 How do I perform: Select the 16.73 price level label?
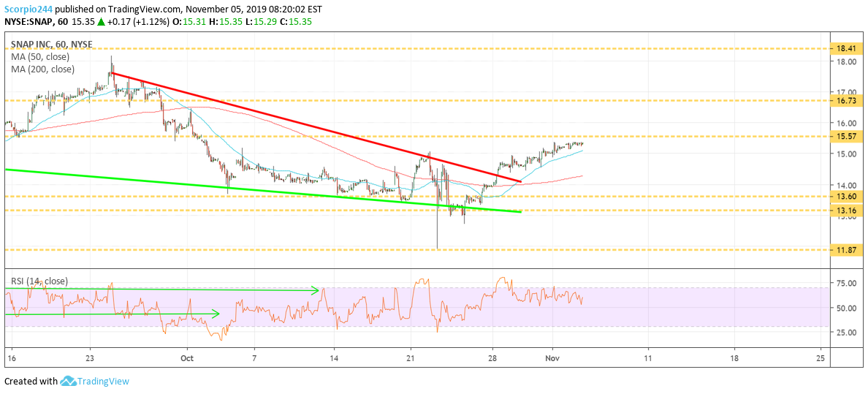tap(844, 101)
